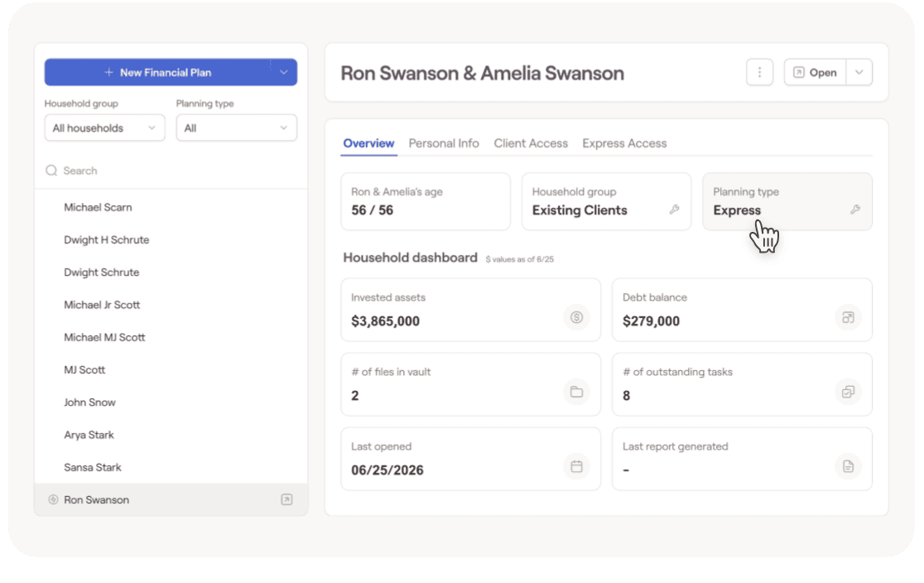Image resolution: width=924 pixels, height=583 pixels.
Task: Click the folder icon for files in vault
Action: click(x=576, y=392)
